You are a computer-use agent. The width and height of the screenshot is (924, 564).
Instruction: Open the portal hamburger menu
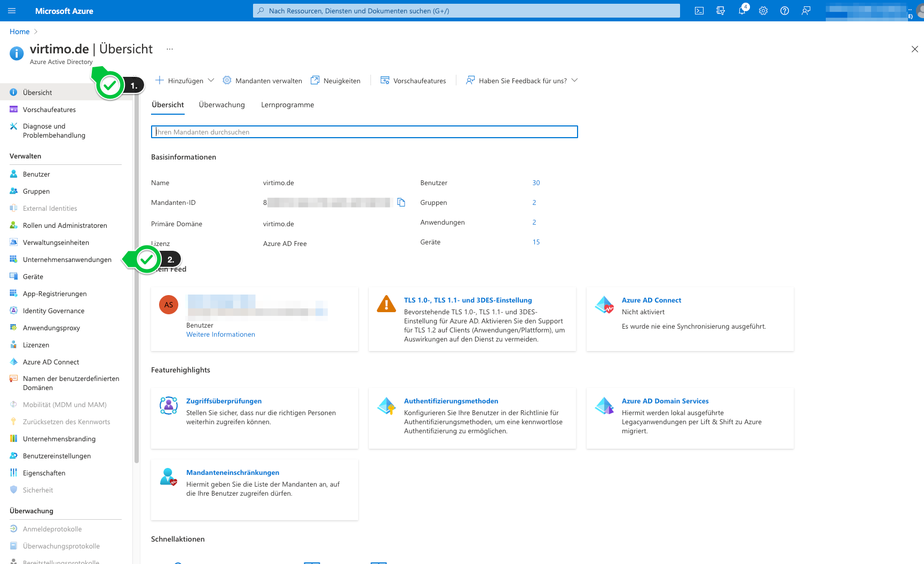point(11,11)
